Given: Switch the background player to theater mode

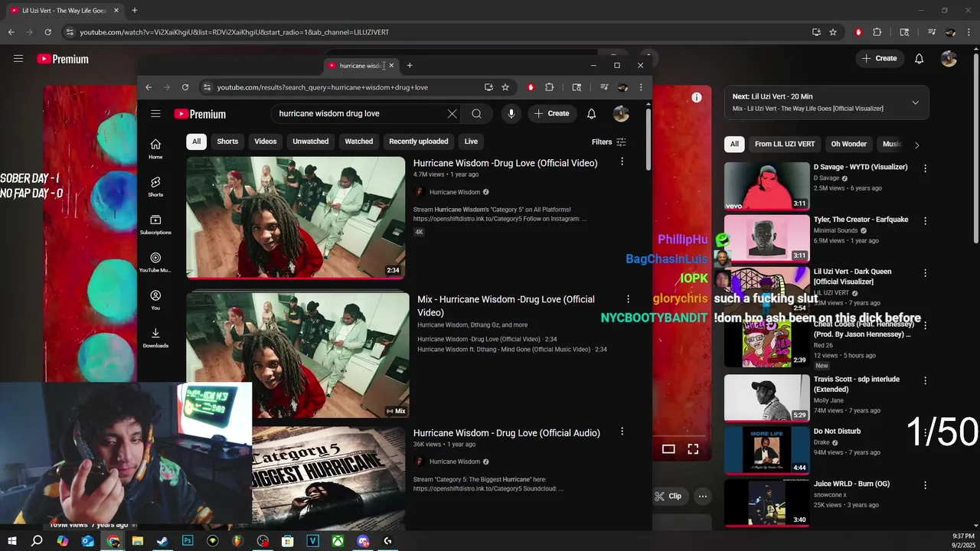Looking at the screenshot, I should pyautogui.click(x=668, y=449).
